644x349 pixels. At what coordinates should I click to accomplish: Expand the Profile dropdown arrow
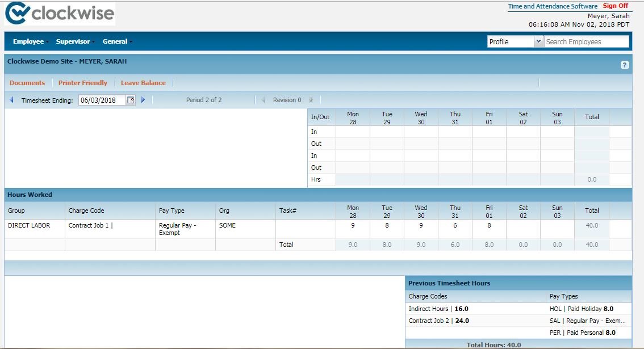click(538, 41)
